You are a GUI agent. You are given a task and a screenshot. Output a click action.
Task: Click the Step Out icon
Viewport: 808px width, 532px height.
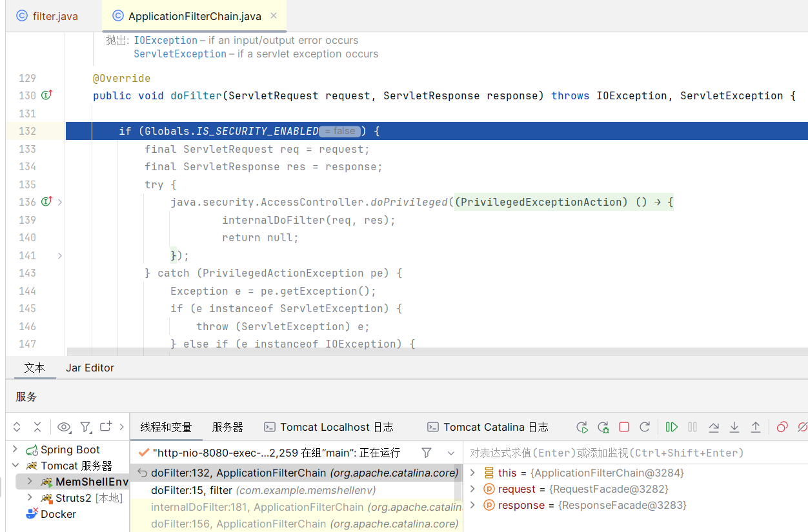click(756, 427)
